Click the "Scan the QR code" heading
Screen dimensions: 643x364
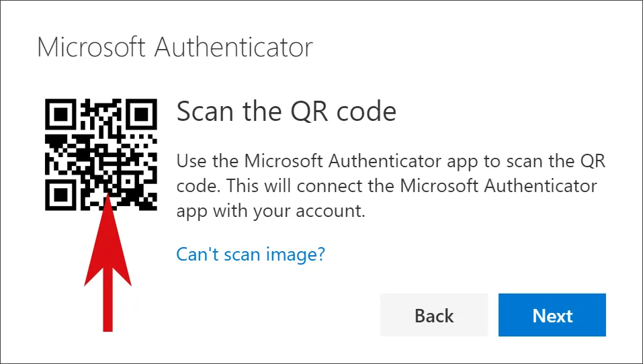tap(286, 111)
